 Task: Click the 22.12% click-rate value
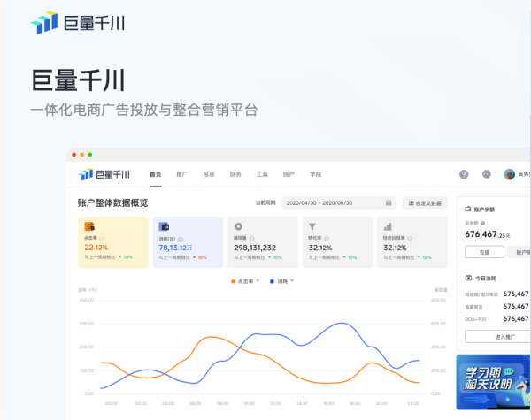(96, 248)
